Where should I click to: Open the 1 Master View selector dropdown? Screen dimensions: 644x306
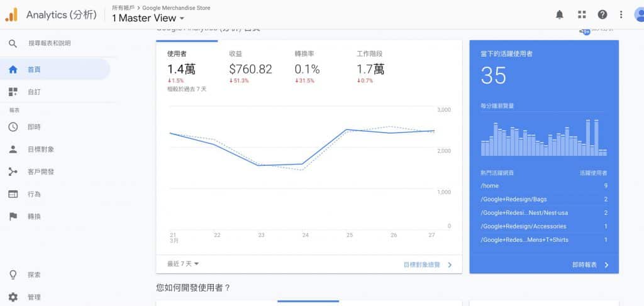(148, 18)
